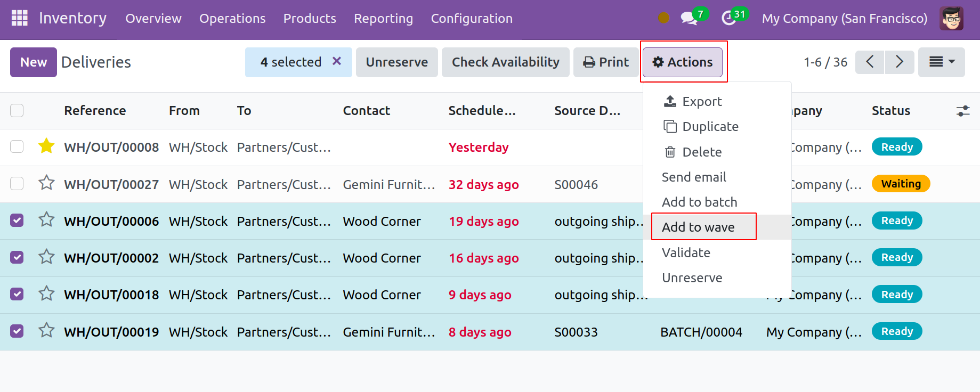Click the Check Availability button
Screen dimensions: 980x392
(x=505, y=62)
